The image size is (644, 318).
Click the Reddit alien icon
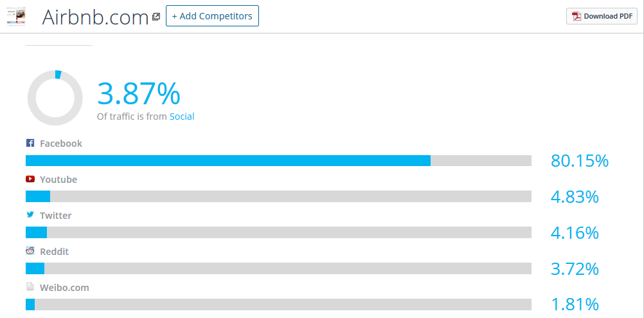pyautogui.click(x=30, y=250)
